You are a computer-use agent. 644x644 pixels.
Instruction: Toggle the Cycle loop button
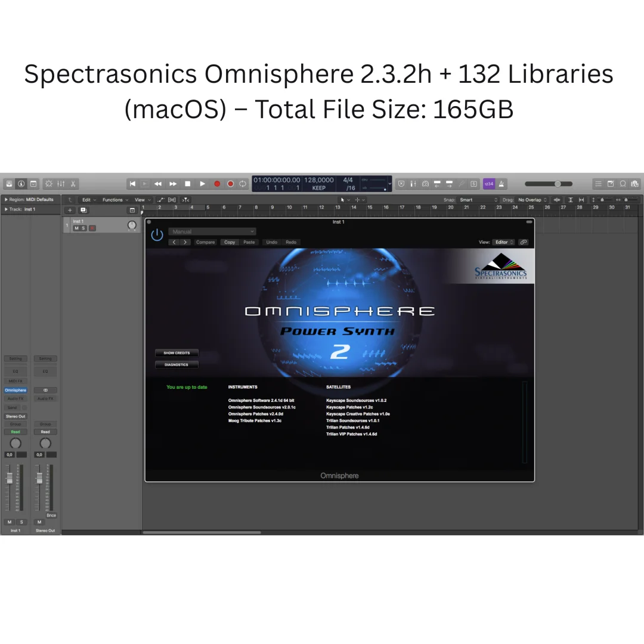(x=243, y=184)
